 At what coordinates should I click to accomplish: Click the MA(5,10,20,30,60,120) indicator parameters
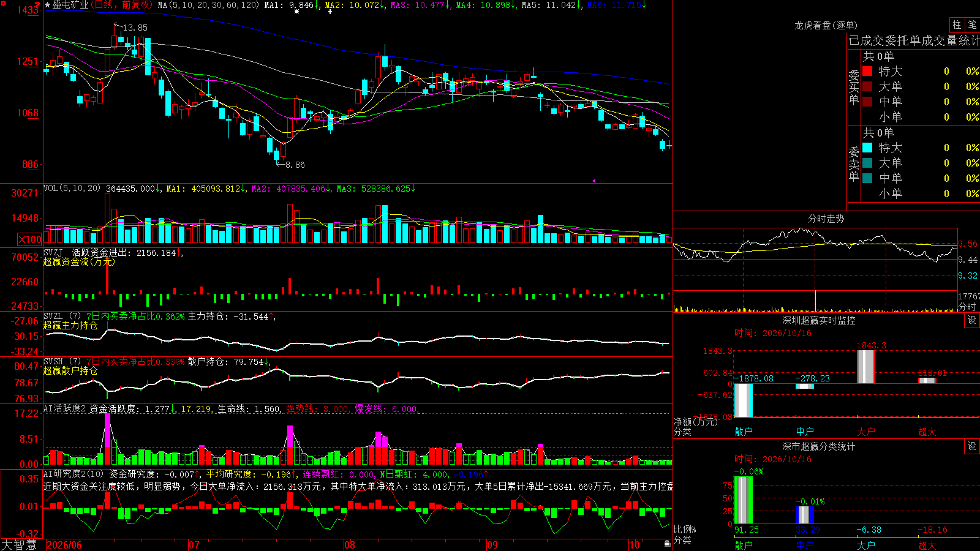click(208, 5)
